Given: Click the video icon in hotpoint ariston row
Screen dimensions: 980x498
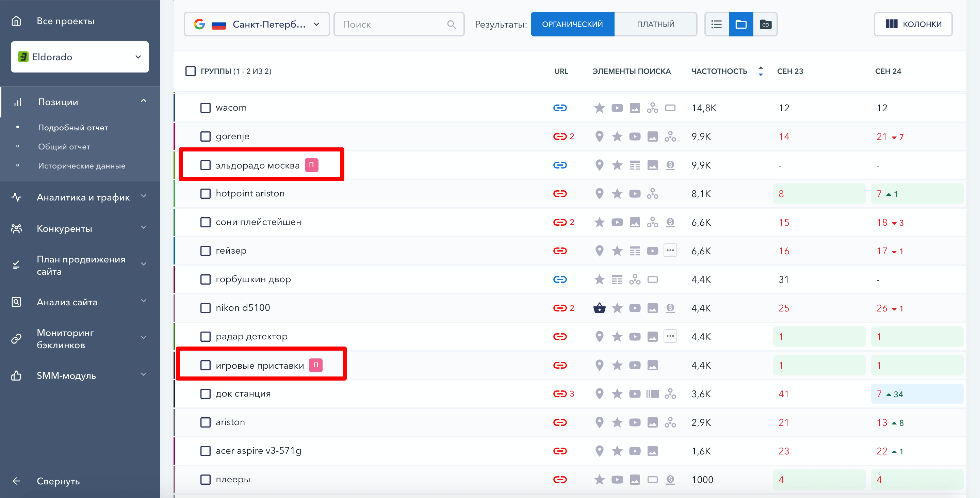Looking at the screenshot, I should pyautogui.click(x=635, y=194).
